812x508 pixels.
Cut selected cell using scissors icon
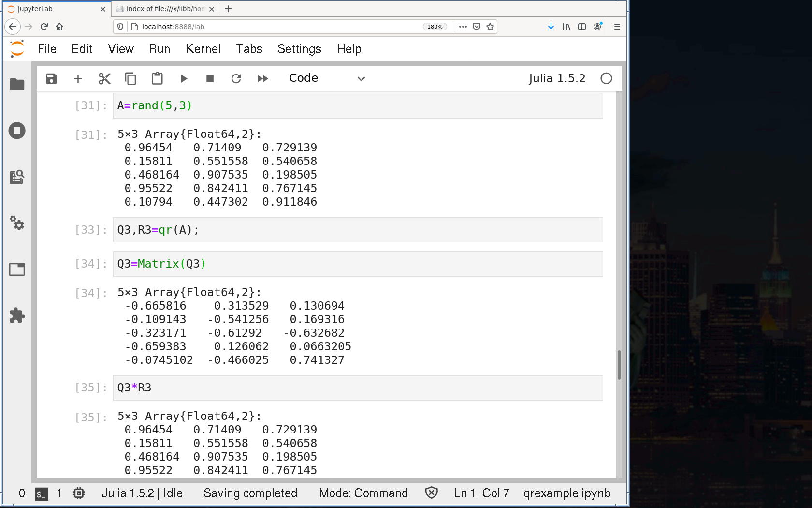[104, 78]
